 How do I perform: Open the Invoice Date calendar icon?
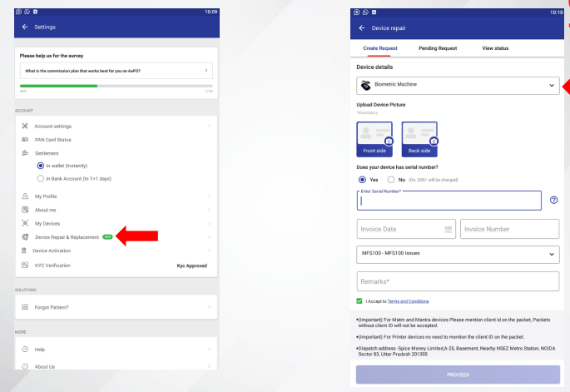point(448,229)
